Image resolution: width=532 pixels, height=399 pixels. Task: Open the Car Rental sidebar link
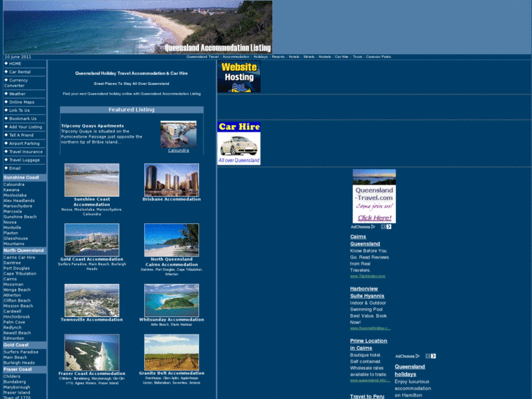(x=20, y=72)
